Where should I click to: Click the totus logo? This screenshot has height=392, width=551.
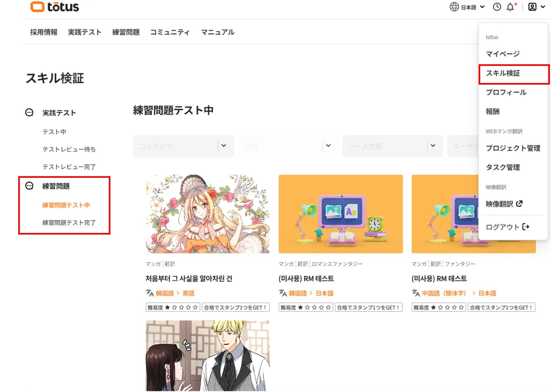click(55, 6)
